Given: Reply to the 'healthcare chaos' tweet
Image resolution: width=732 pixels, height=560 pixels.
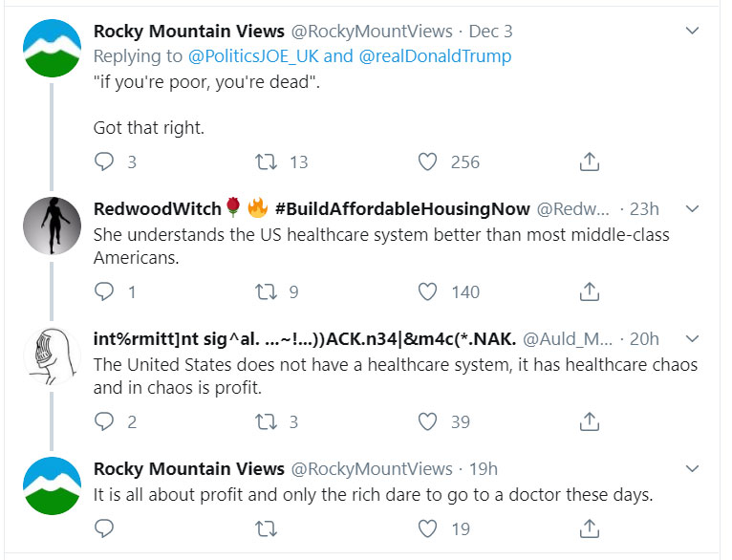Looking at the screenshot, I should 104,421.
